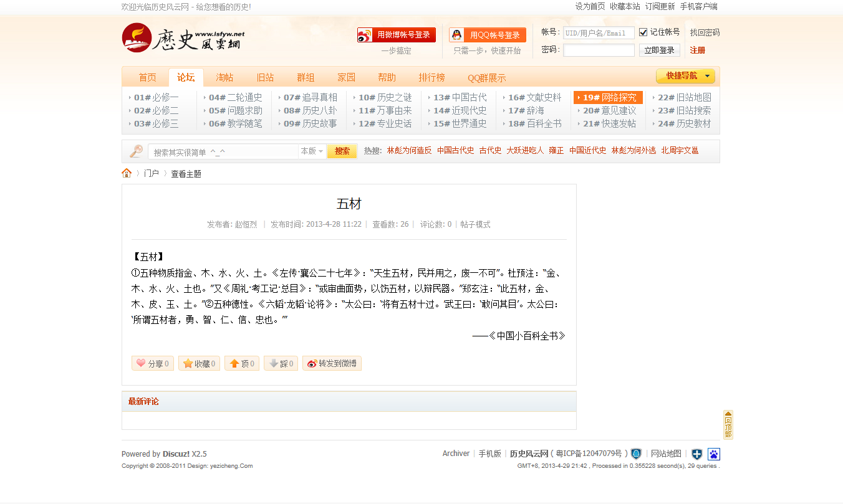Viewport: 843px width, 504px height.
Task: Open the 04# 二轮通史 board link
Action: 236,97
